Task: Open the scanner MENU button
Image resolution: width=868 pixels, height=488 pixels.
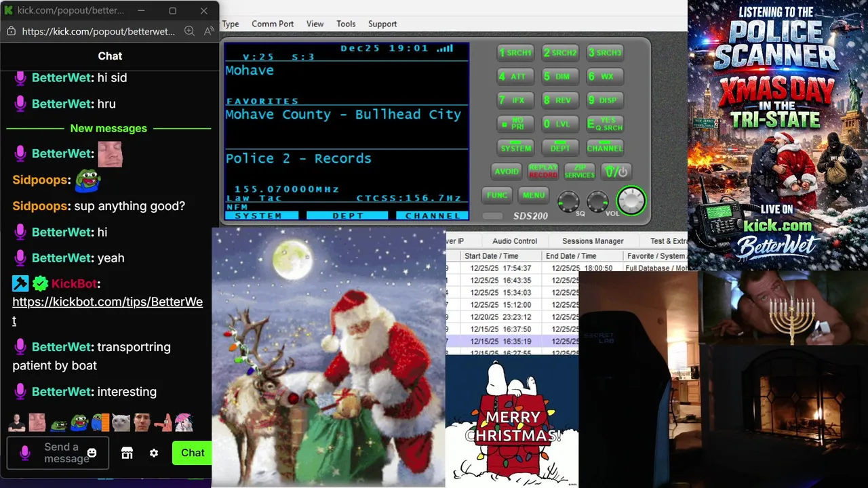Action: pyautogui.click(x=533, y=195)
